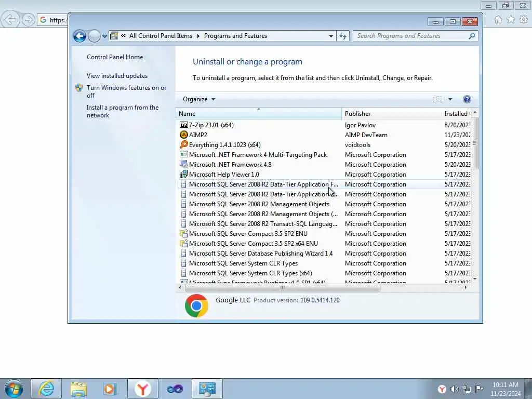The width and height of the screenshot is (532, 399).
Task: Click the search magnifier icon
Action: click(x=472, y=36)
